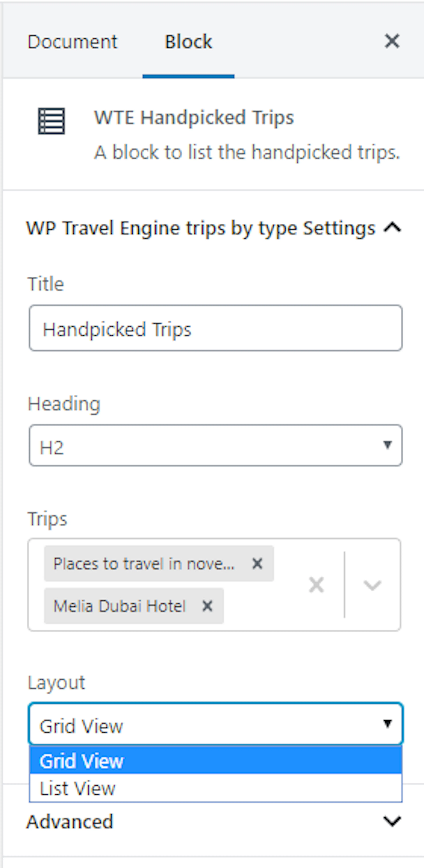Click the WP Travel Engine settings heading
Screen dimensions: 424x868
pos(201,228)
